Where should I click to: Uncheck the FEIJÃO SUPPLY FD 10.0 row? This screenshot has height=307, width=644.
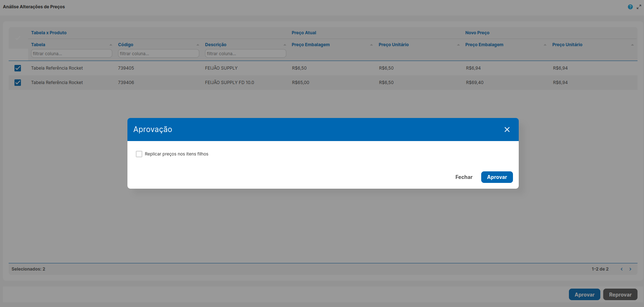tap(18, 83)
